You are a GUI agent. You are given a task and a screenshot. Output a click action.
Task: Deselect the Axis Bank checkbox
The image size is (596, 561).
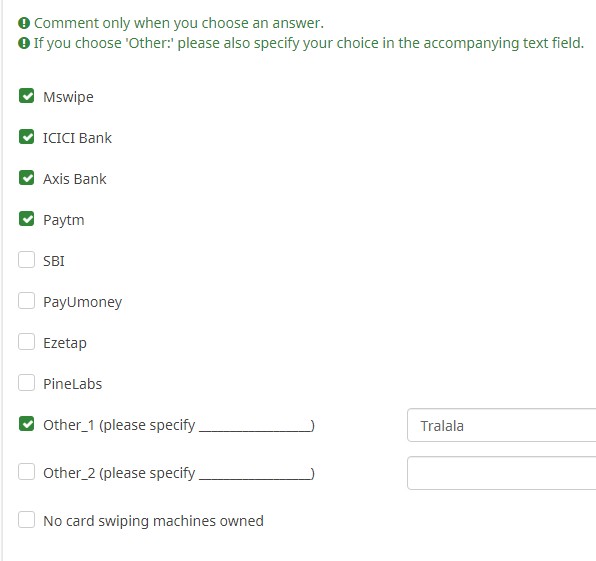click(26, 178)
